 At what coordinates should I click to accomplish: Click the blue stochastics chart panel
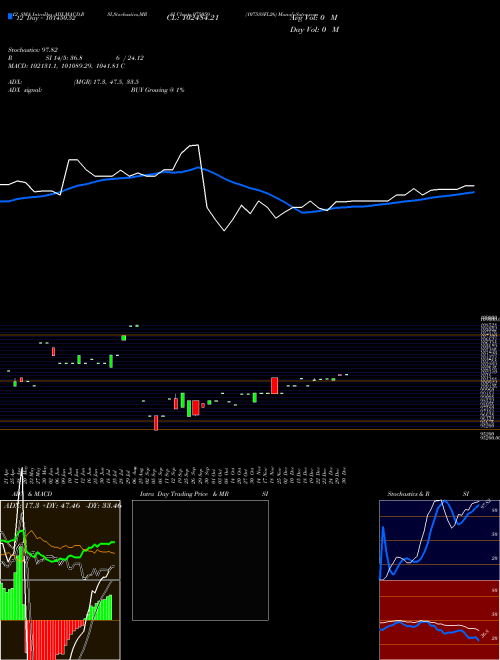(439, 540)
